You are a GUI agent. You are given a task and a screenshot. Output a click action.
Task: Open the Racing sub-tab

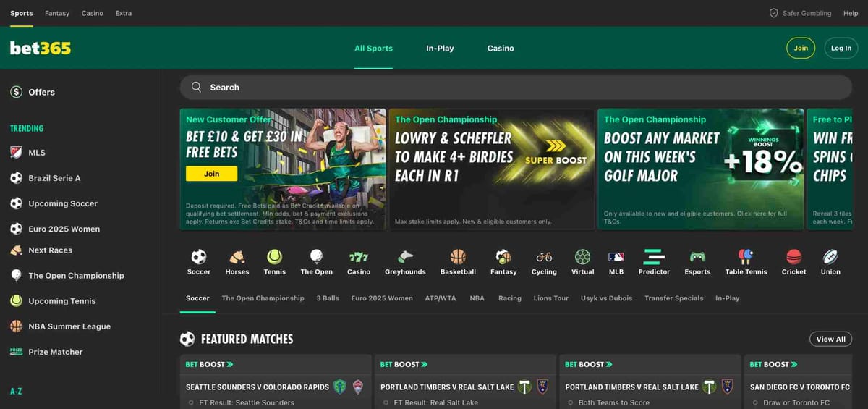coord(509,298)
